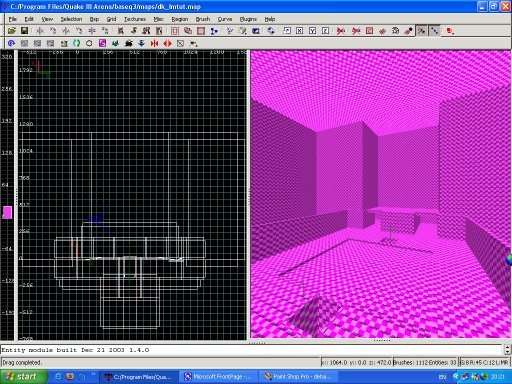This screenshot has width=512, height=384.
Task: Click the red split patches icon
Action: pos(167,43)
